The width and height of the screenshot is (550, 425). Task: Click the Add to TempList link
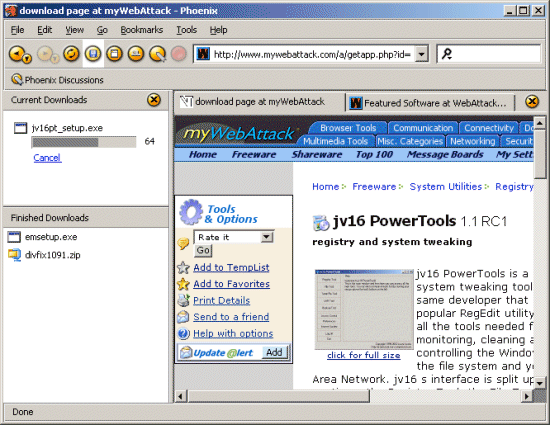pyautogui.click(x=231, y=268)
